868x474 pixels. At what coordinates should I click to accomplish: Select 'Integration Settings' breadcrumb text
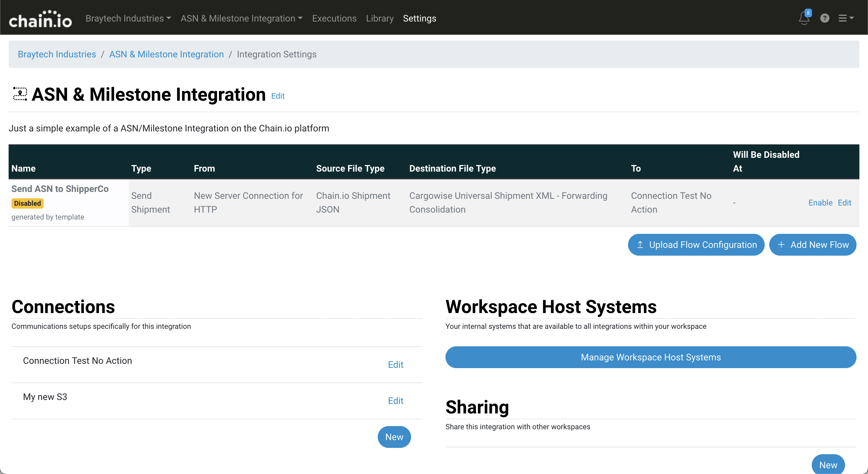[276, 54]
